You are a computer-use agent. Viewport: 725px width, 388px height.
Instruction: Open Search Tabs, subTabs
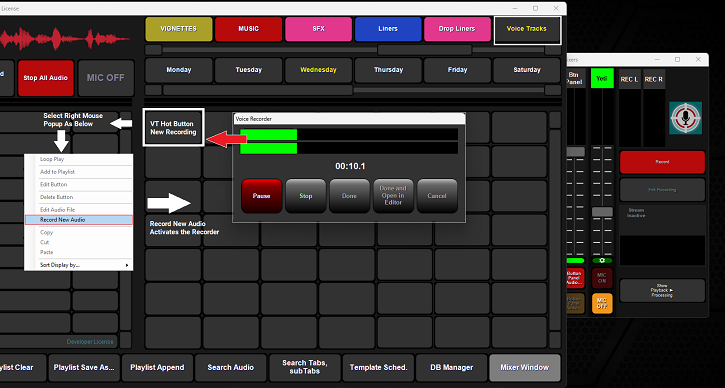(304, 368)
